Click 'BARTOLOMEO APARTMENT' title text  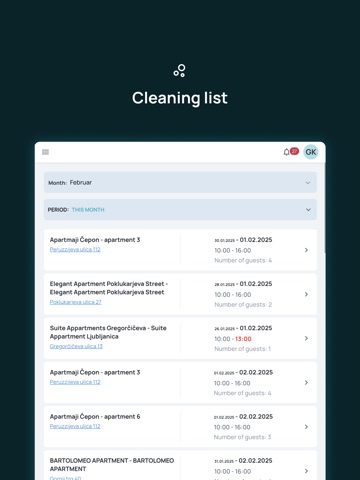pos(112,465)
